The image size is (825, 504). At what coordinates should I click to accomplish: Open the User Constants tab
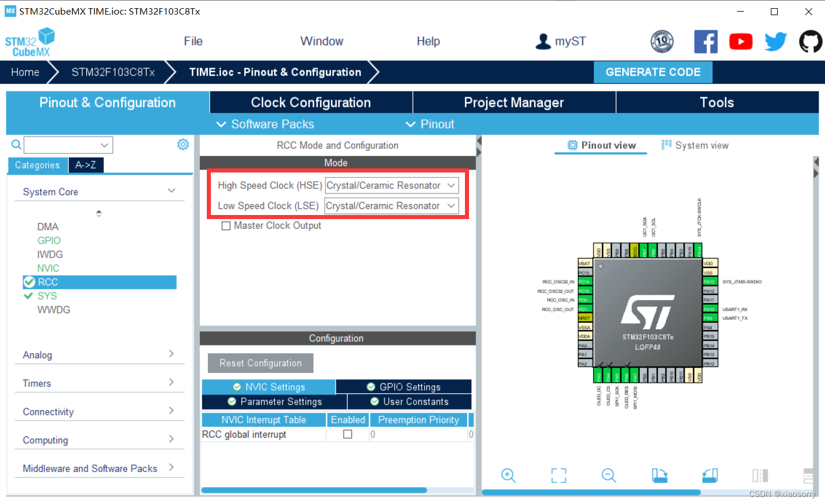pos(410,401)
